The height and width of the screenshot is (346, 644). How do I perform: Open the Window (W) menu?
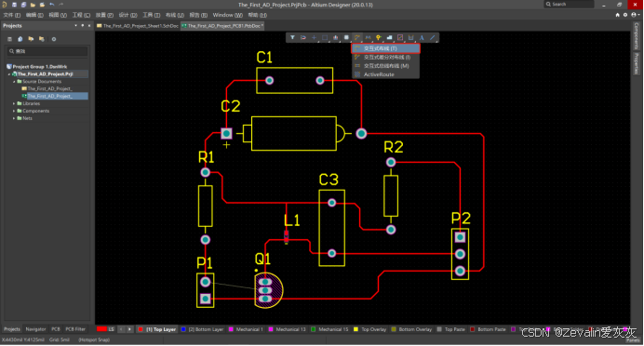tap(227, 15)
